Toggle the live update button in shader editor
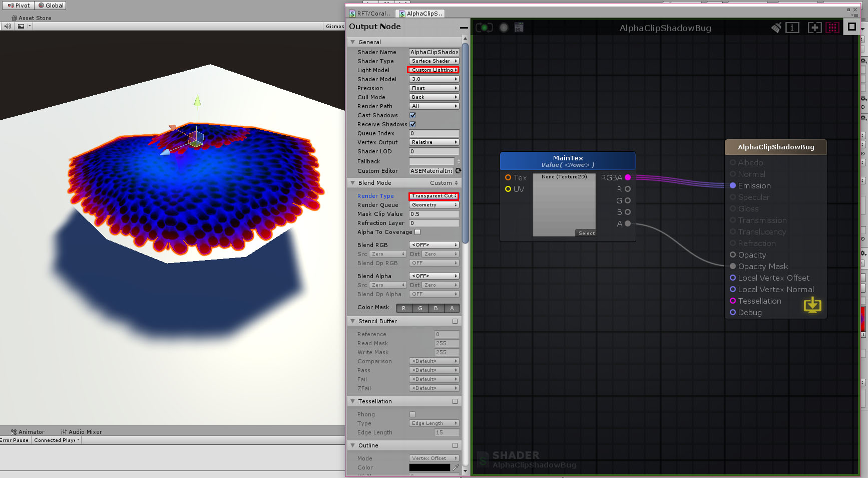 point(484,28)
